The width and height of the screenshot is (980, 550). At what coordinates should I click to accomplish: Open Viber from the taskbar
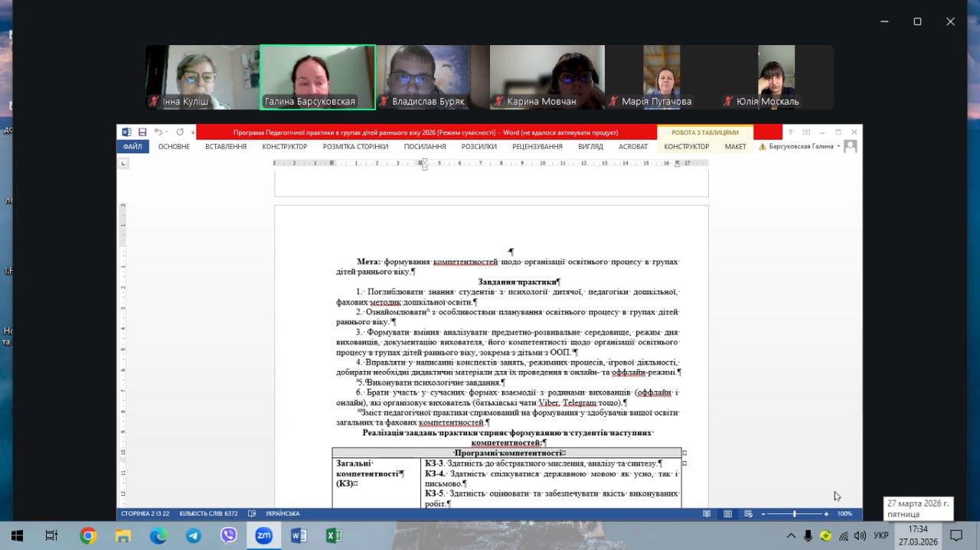(x=228, y=536)
